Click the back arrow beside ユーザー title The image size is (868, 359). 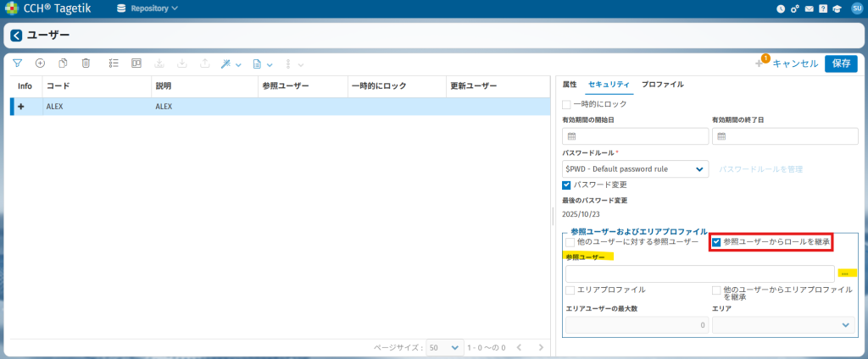tap(16, 36)
